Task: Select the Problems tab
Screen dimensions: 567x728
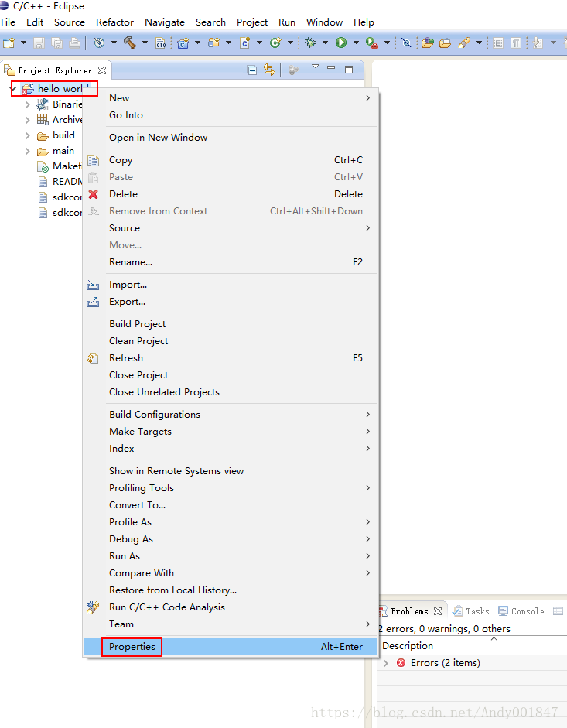Action: (411, 611)
